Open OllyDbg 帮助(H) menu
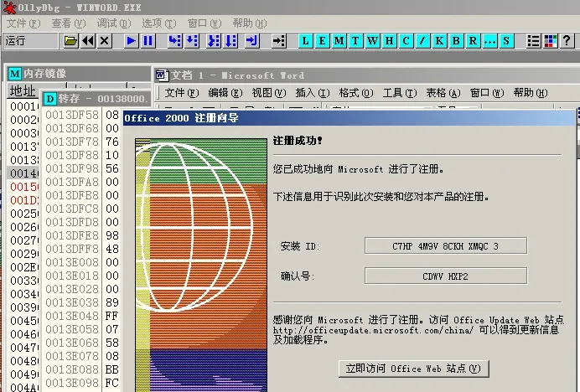 [250, 23]
